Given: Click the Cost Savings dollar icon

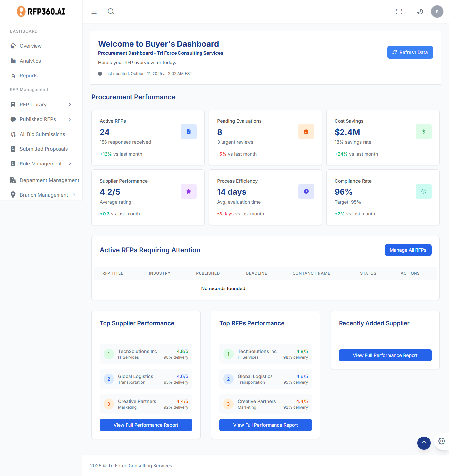Looking at the screenshot, I should [x=423, y=132].
